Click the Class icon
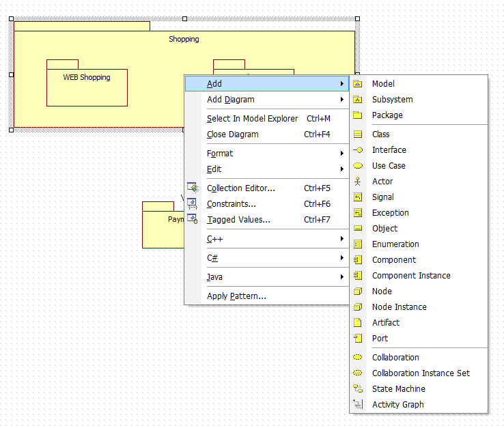The height and width of the screenshot is (428, 504). (x=358, y=134)
